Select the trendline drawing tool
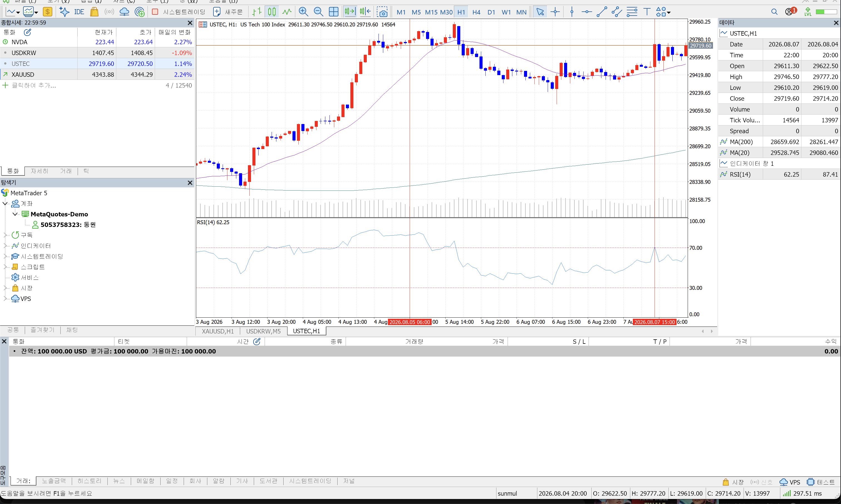841x504 pixels. point(602,12)
